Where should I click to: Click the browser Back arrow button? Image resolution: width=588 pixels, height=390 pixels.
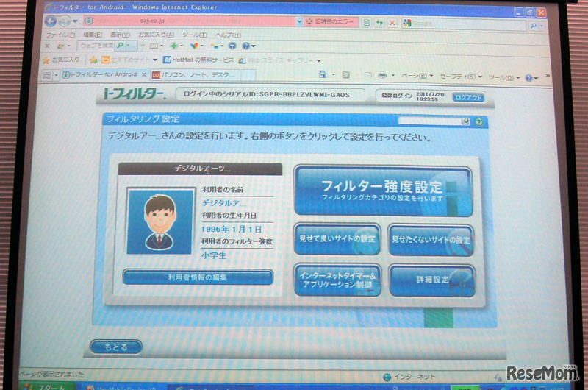(50, 21)
